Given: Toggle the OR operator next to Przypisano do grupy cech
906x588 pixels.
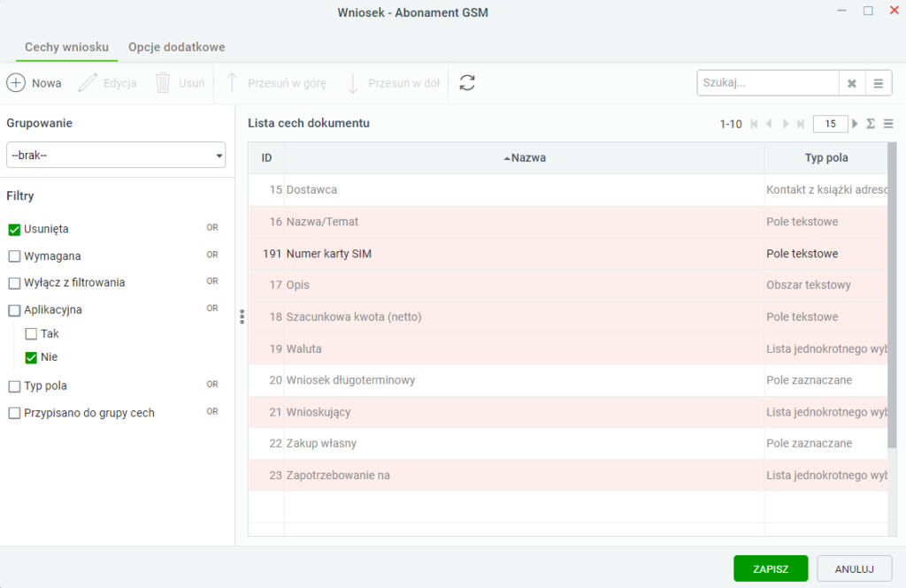Looking at the screenshot, I should coord(212,412).
